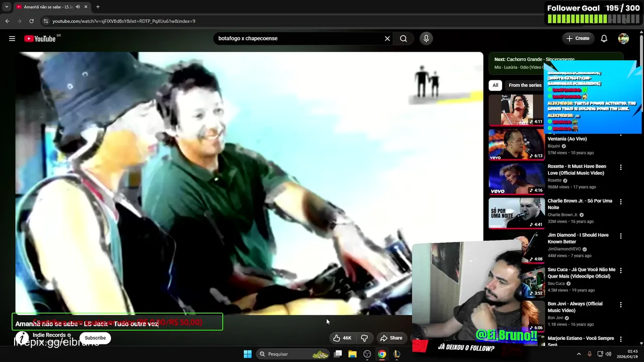644x362 pixels.
Task: Open the Create menu
Action: click(x=578, y=39)
